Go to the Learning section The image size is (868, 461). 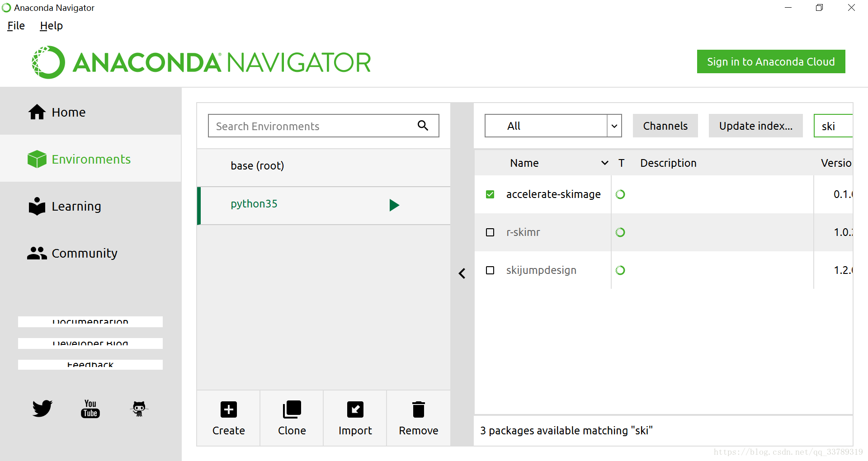pyautogui.click(x=90, y=206)
